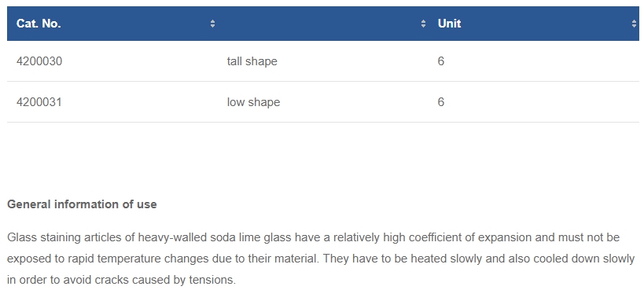Click the low shape cell

click(x=253, y=102)
